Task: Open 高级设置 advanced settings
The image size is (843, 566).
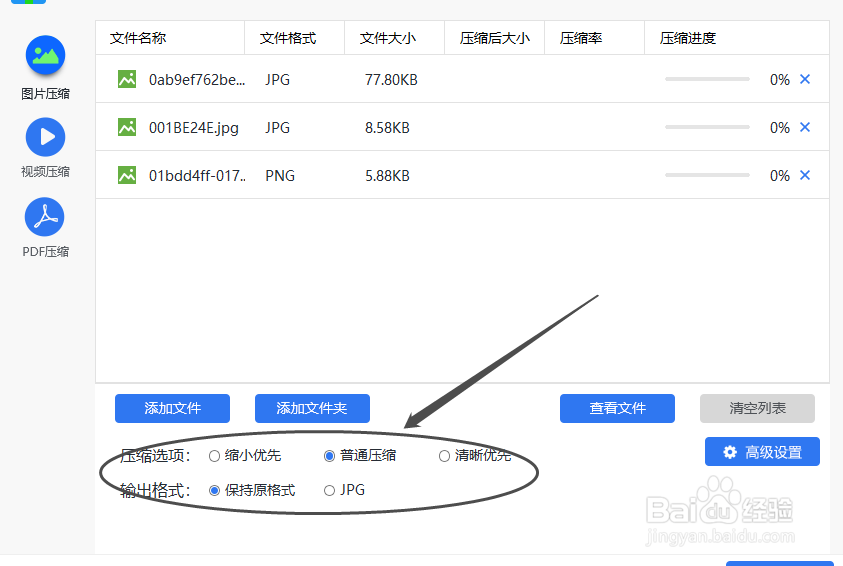Action: pos(762,452)
